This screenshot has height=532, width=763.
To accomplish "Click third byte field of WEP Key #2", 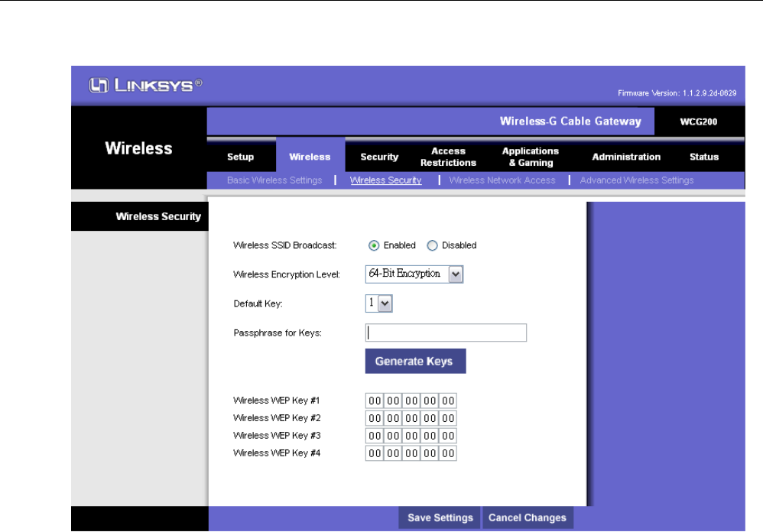I will click(x=411, y=418).
